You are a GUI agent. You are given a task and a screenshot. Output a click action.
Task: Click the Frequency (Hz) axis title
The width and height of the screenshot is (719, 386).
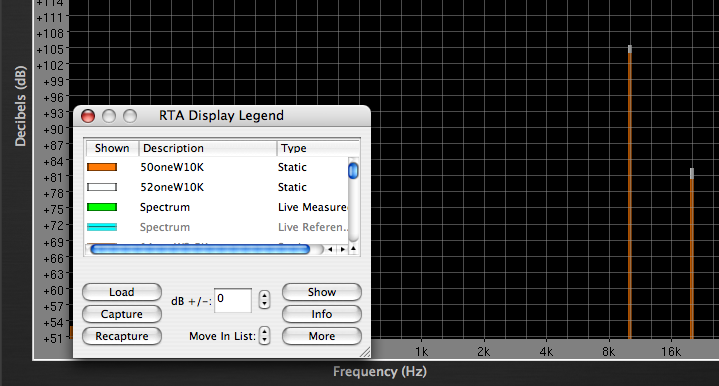(x=380, y=371)
